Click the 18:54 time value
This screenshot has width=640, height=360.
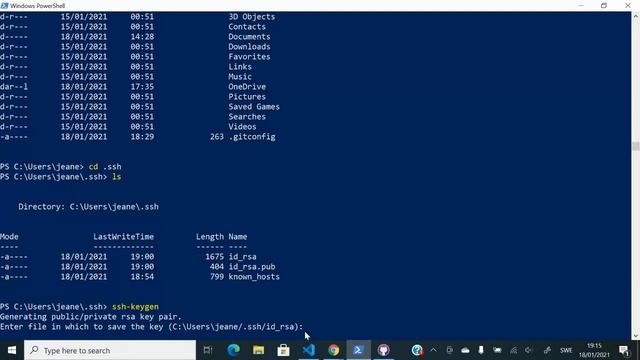(142, 277)
